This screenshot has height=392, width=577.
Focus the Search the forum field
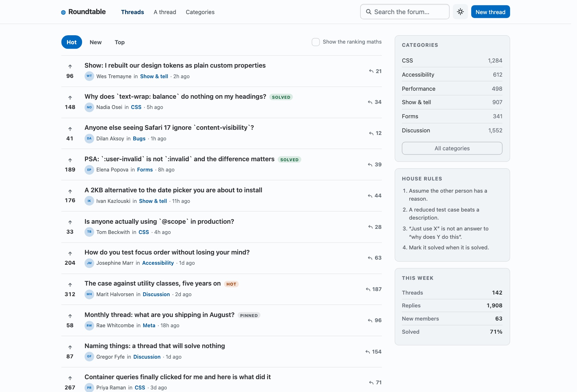point(405,12)
